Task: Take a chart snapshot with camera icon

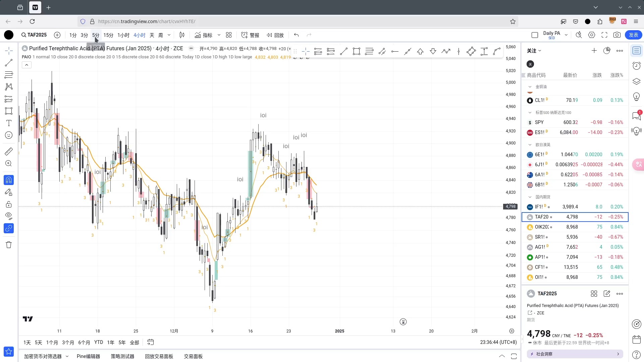Action: [617, 35]
